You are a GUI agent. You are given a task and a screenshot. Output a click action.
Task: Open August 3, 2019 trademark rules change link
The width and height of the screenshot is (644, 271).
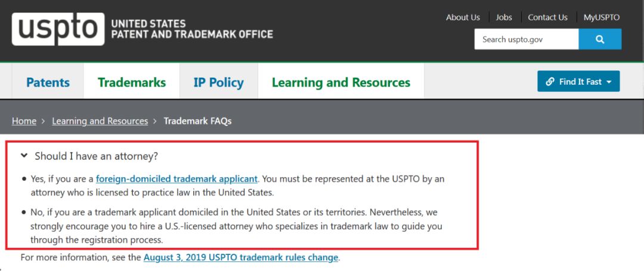coord(241,258)
